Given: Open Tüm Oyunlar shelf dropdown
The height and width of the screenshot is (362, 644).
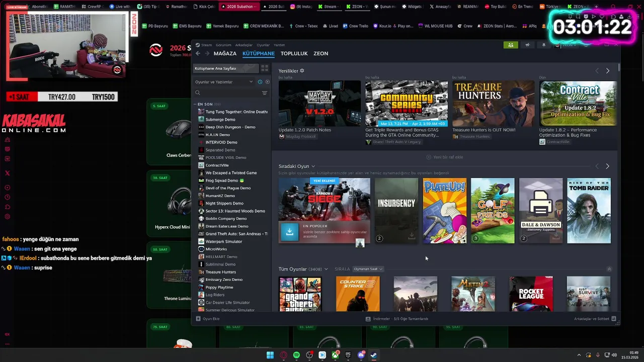Looking at the screenshot, I should click(326, 269).
